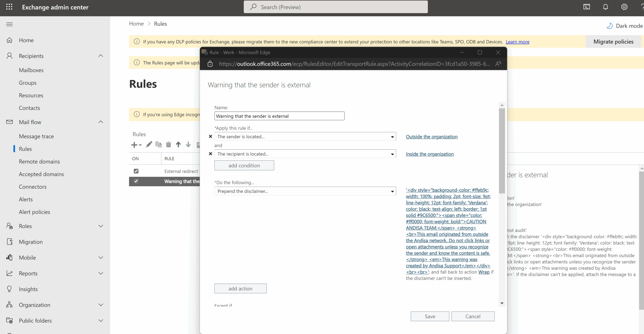Viewport: 644px width, 334px height.
Task: Click the Read aloud icon in address bar
Action: [498, 64]
